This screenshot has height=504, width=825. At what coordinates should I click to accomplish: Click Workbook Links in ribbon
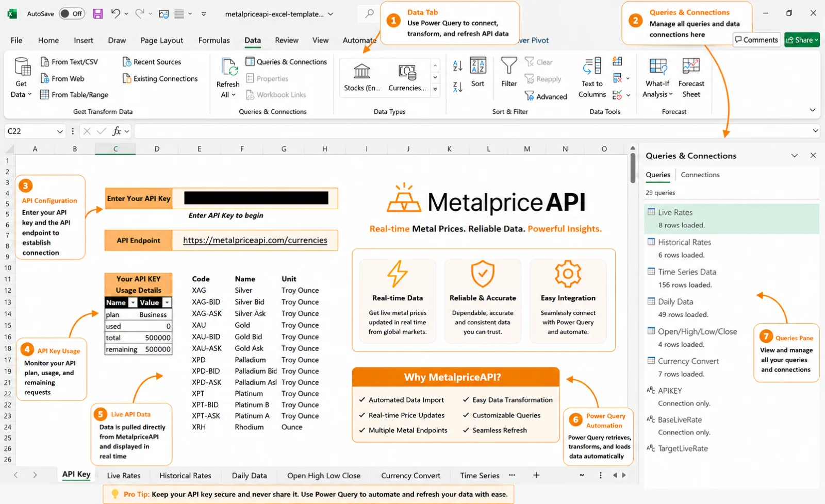(276, 94)
